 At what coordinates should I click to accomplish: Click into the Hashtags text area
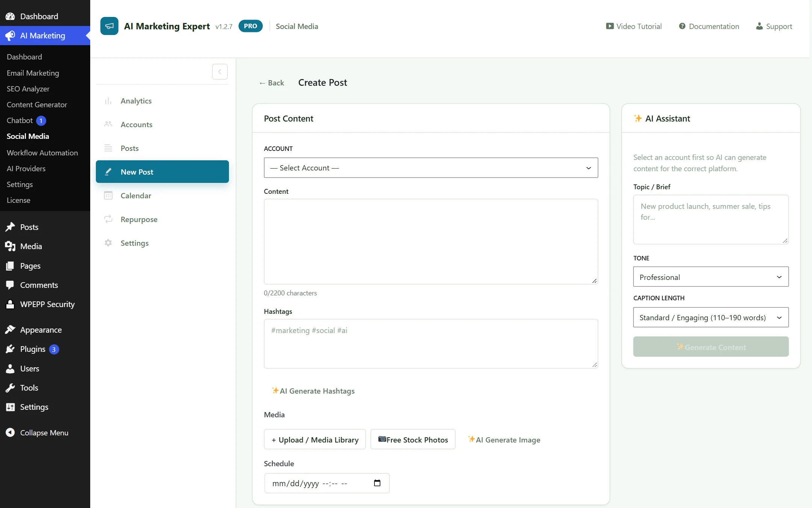431,344
